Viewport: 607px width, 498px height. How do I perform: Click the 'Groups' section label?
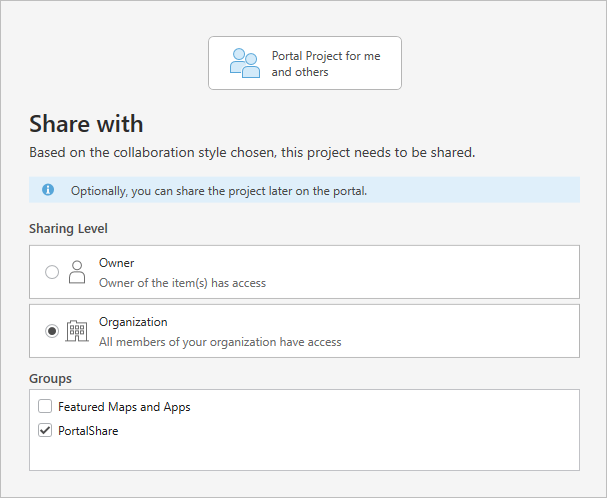point(50,379)
